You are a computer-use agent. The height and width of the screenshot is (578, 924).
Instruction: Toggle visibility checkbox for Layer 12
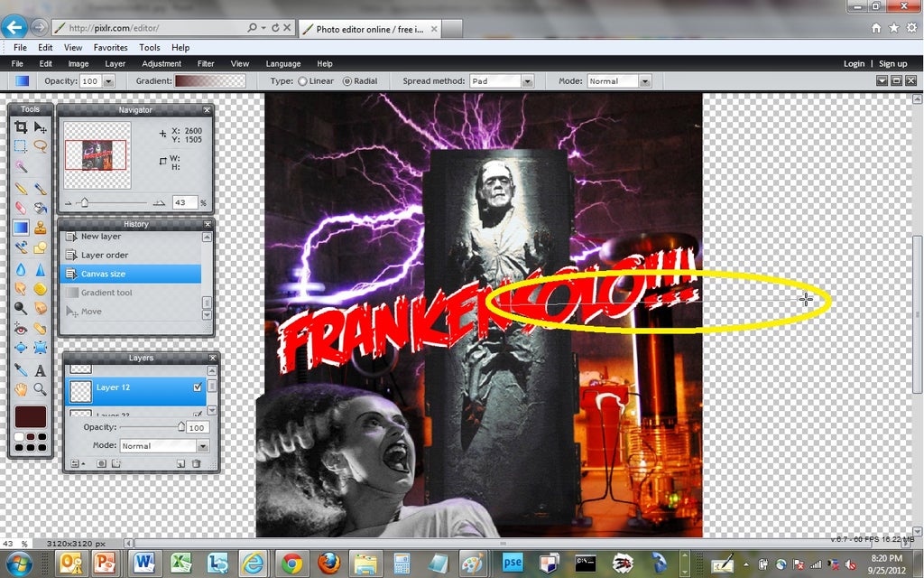(198, 387)
